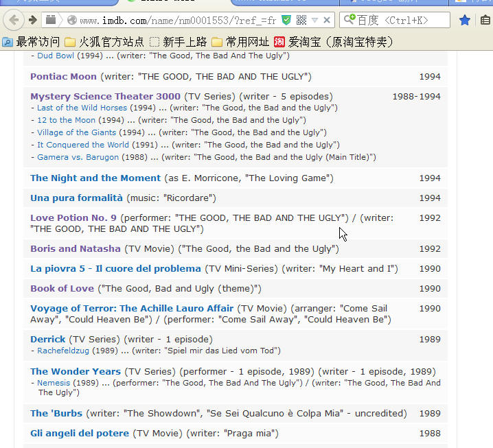Click year range 1988-1994 text

(x=416, y=97)
